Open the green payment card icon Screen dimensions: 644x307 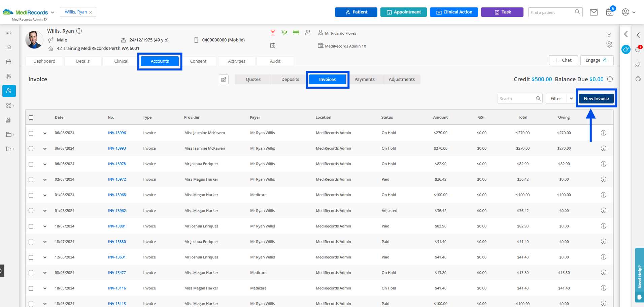point(296,32)
